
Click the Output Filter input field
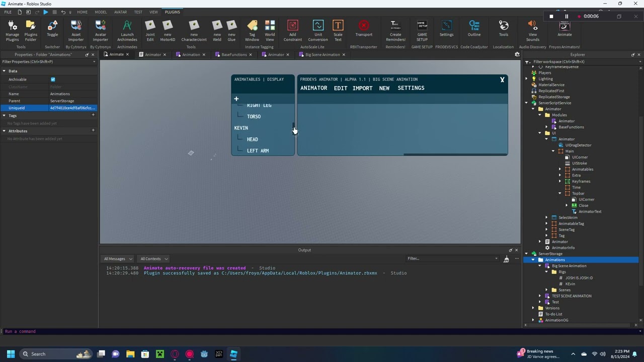452,259
